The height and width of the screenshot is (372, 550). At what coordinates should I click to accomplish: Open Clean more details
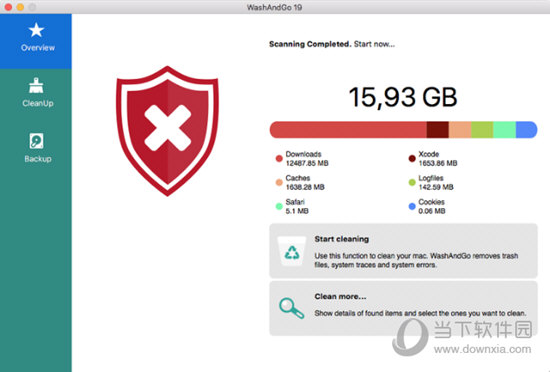(x=403, y=309)
